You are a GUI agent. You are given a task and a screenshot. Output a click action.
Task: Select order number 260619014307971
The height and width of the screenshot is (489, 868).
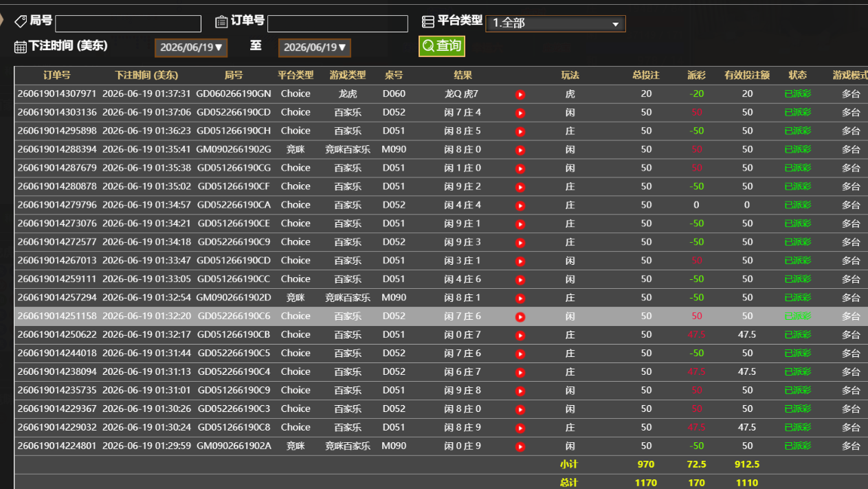pos(57,94)
